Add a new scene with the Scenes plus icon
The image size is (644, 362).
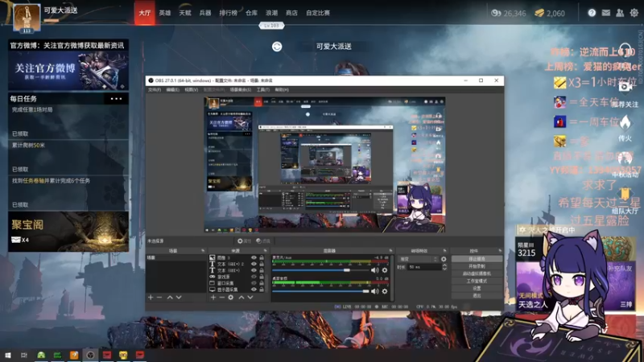pos(151,297)
